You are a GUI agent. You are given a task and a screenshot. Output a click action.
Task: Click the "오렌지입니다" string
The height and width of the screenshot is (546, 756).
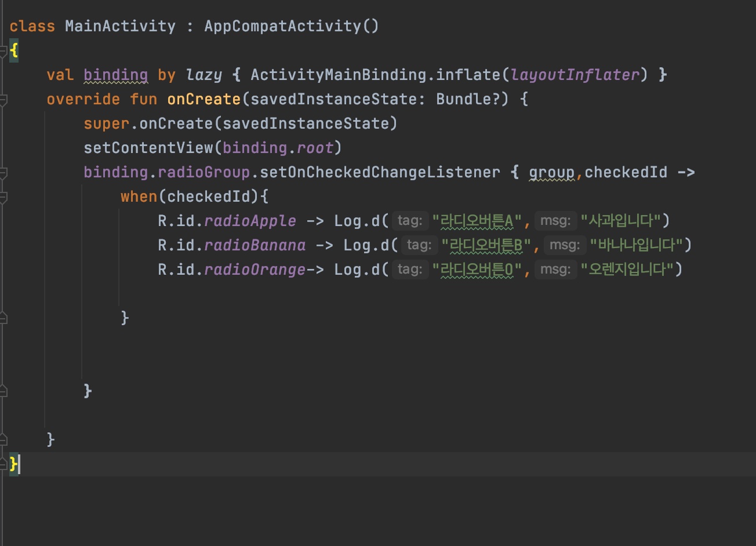[627, 270]
